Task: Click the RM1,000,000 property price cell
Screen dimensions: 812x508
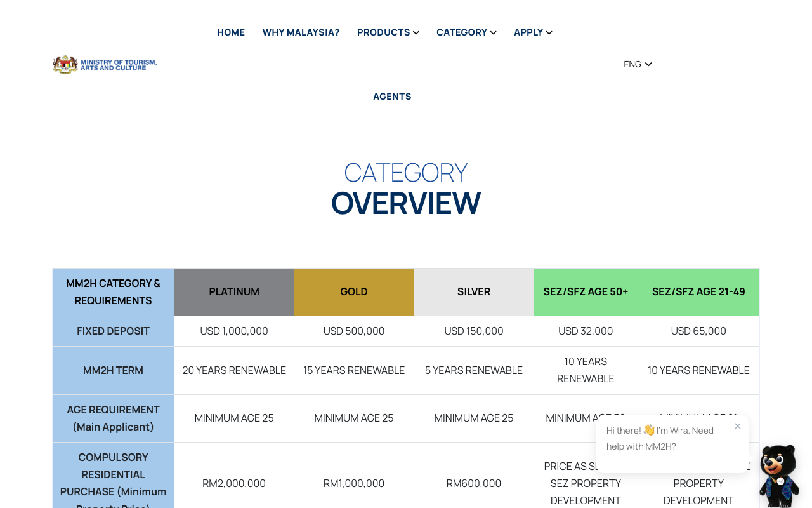Action: tap(354, 483)
